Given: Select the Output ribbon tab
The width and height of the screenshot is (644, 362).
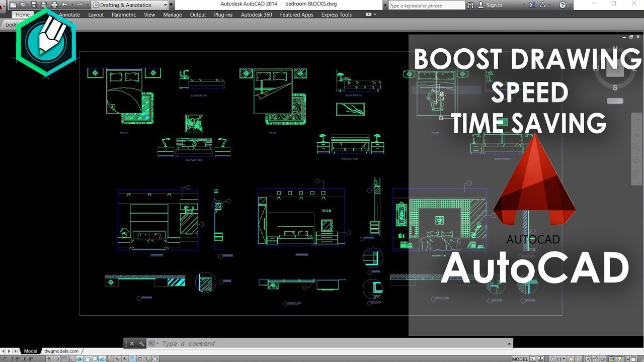Looking at the screenshot, I should [198, 15].
